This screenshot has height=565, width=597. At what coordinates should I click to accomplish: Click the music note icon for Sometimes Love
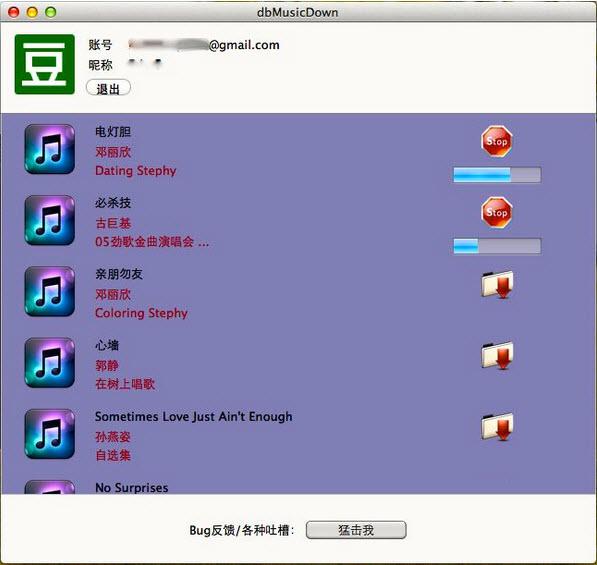coord(49,434)
